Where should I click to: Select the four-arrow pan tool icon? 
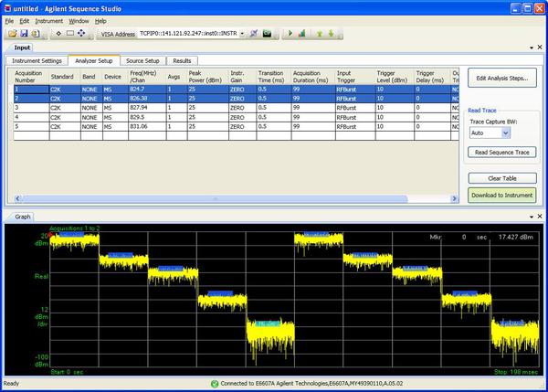click(82, 34)
